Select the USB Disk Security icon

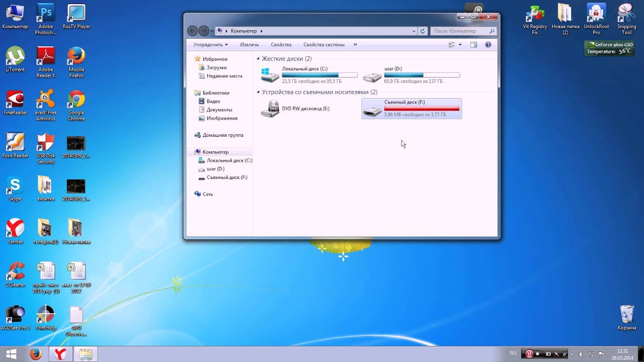(x=45, y=149)
